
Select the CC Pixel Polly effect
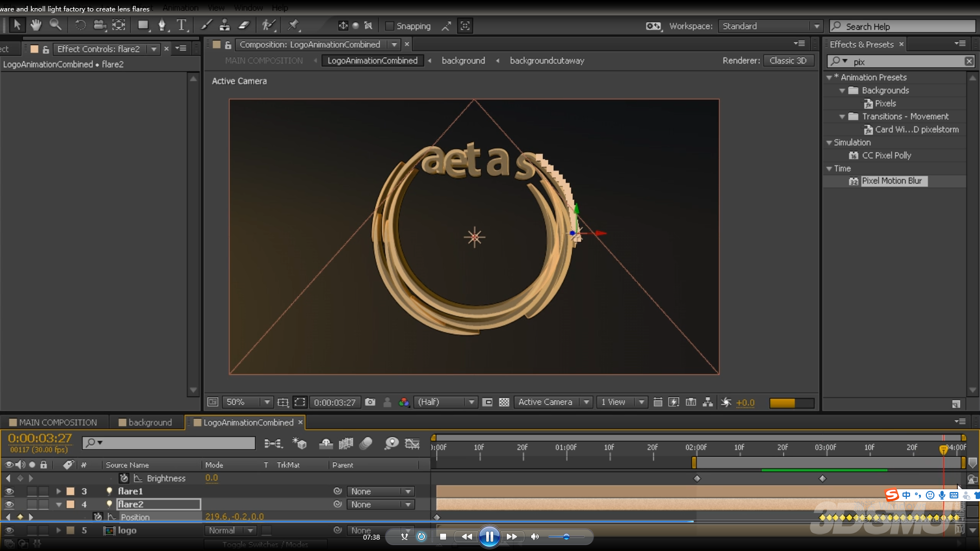tap(886, 155)
